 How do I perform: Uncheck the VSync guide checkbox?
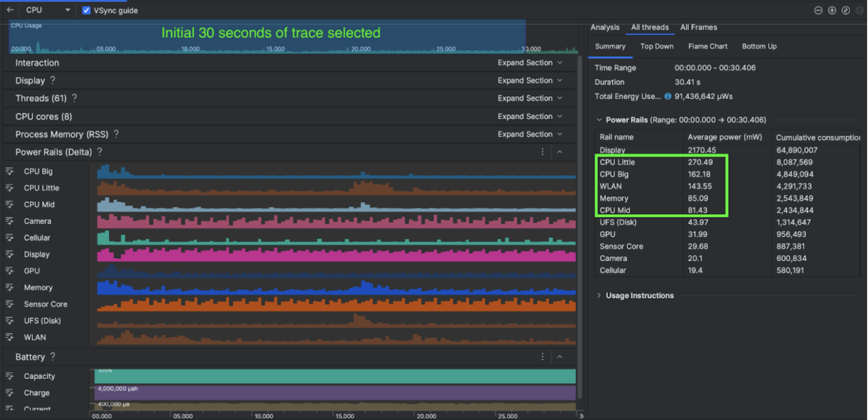point(86,10)
